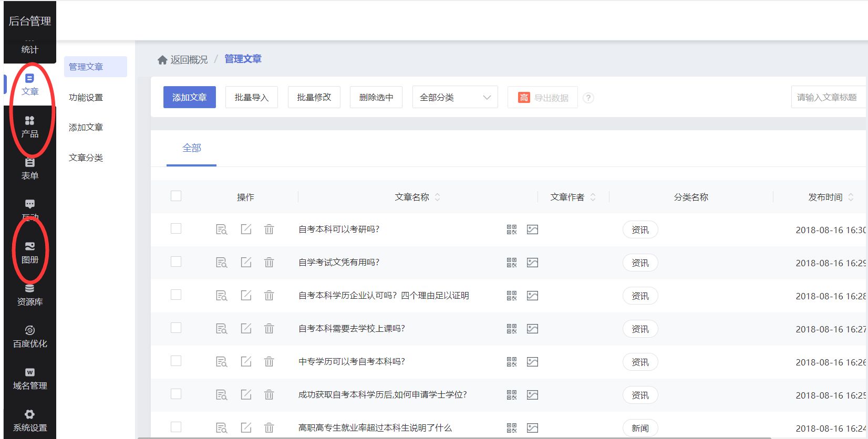Open 统计 in the sidebar
Image resolution: width=868 pixels, height=439 pixels.
(x=30, y=49)
